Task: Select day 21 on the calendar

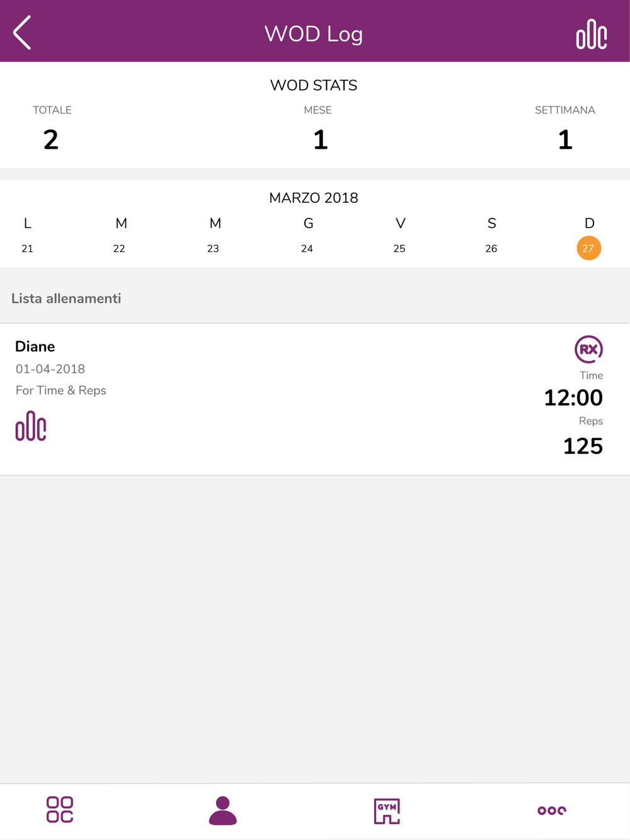Action: tap(27, 249)
